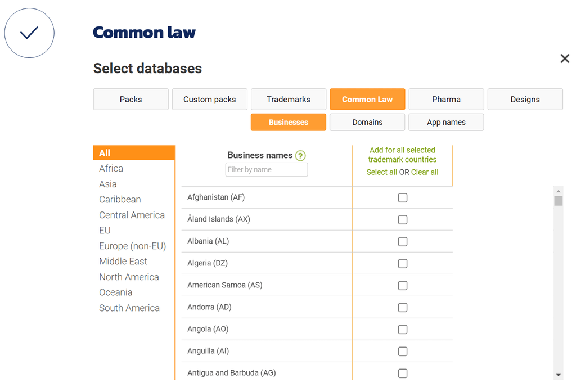The image size is (576, 392).
Task: Check the box next to Angola (AO)
Action: coord(403,329)
